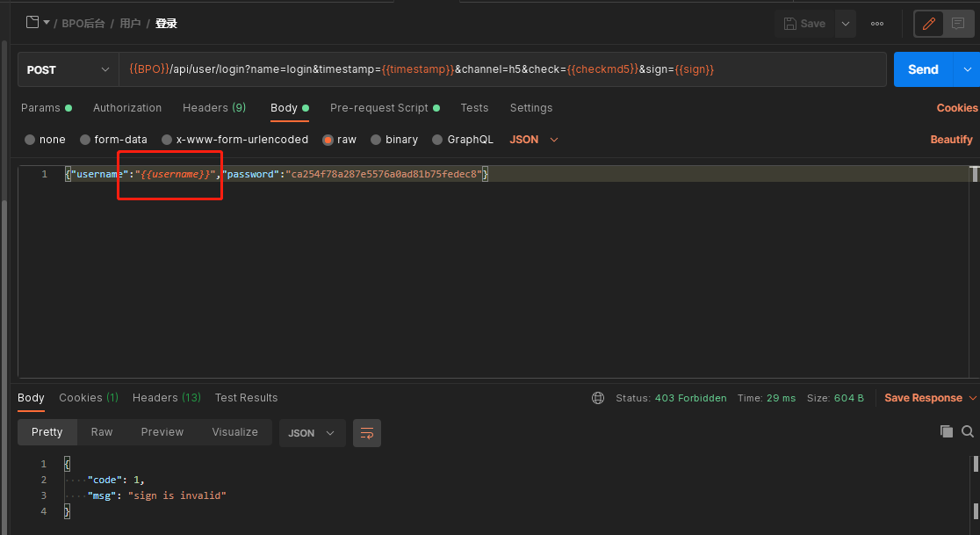Select the Pretty response view

click(47, 432)
